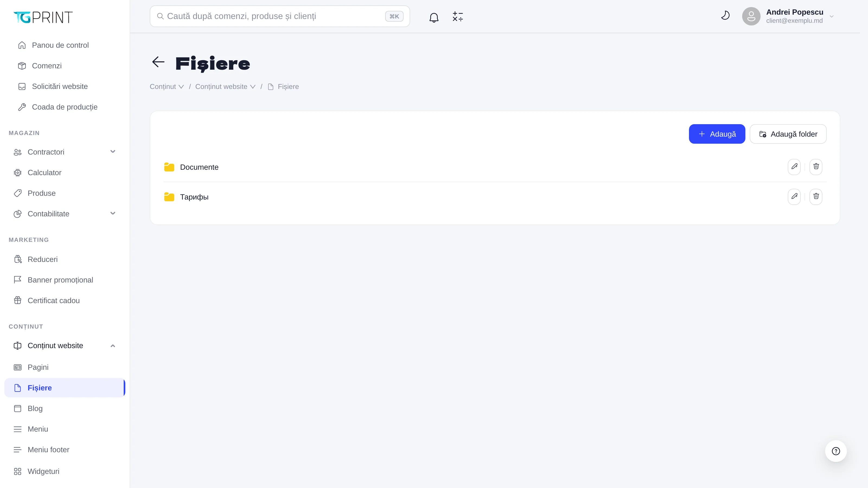
Task: Open Reduceri in the Marketing section
Action: click(x=65, y=259)
